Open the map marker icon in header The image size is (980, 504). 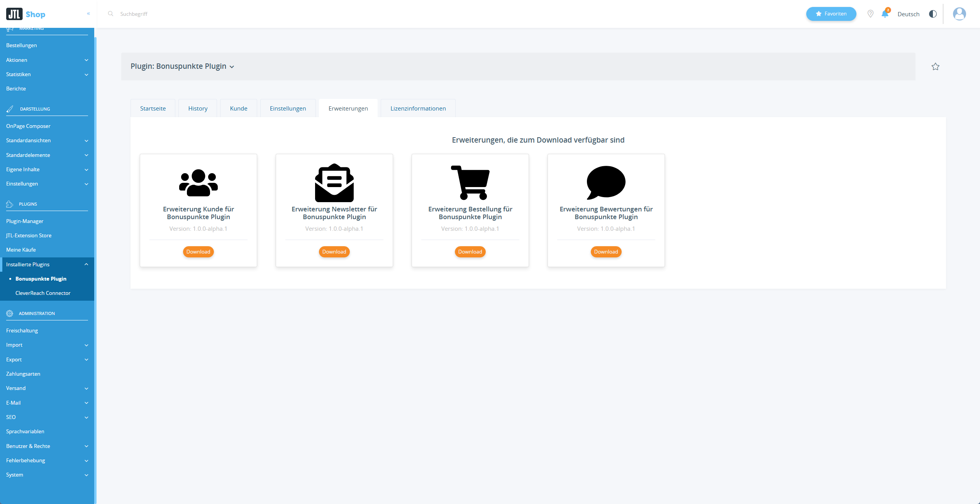[870, 14]
